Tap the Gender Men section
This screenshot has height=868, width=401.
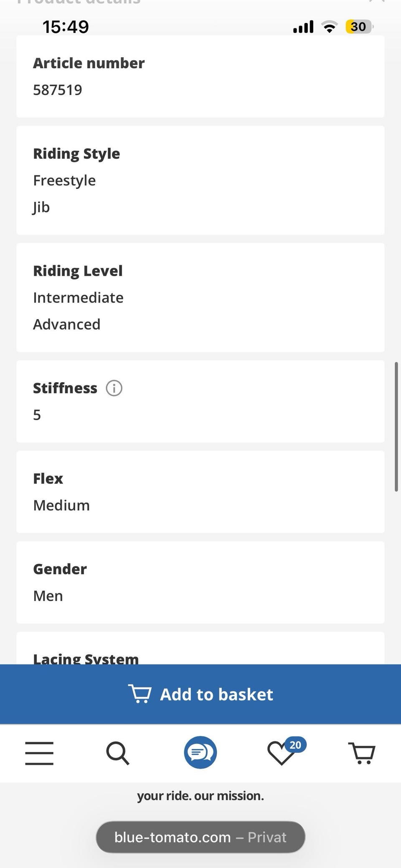click(200, 582)
